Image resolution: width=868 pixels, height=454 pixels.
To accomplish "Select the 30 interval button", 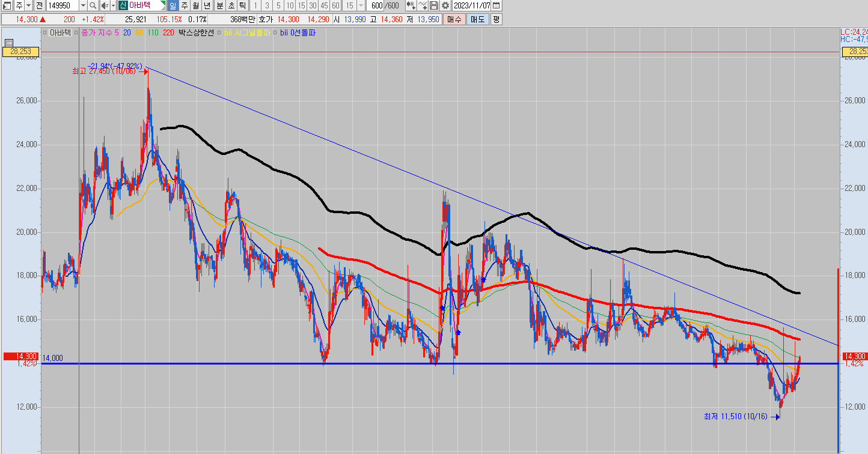I will 313,5.
